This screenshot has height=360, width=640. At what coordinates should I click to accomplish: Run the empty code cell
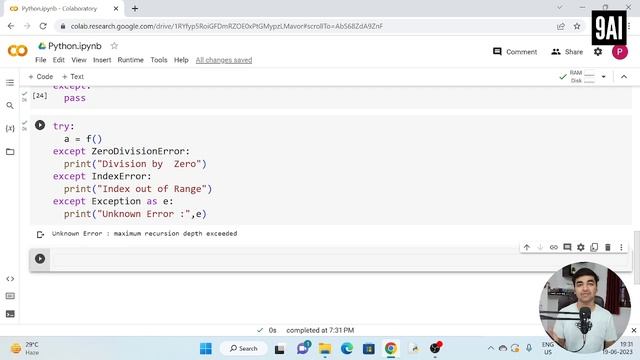click(40, 258)
